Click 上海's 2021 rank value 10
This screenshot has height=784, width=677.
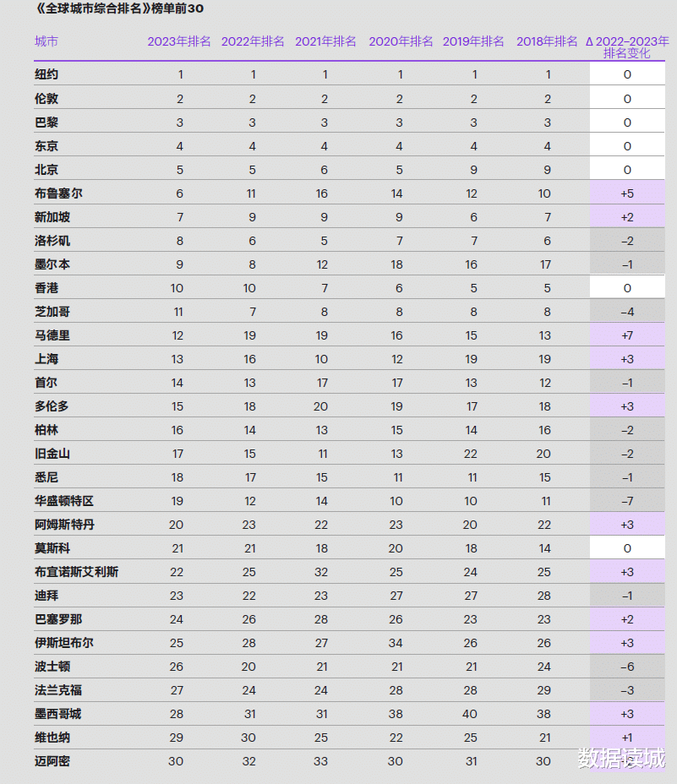coord(321,359)
